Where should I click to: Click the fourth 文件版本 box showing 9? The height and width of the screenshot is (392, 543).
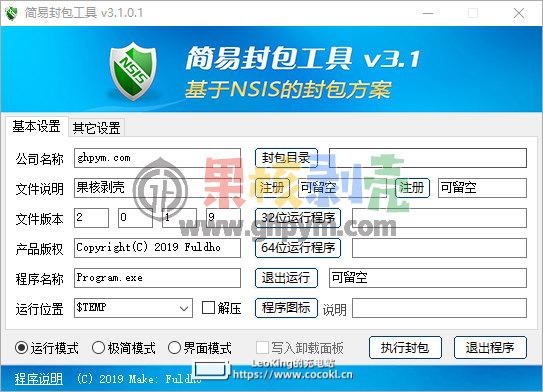[x=223, y=218]
